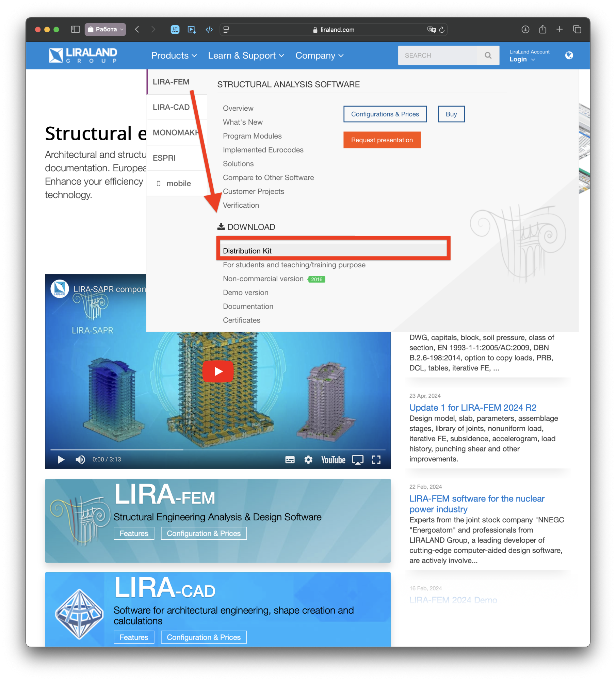Open Safari downloads icon
The image size is (616, 681).
click(x=525, y=30)
